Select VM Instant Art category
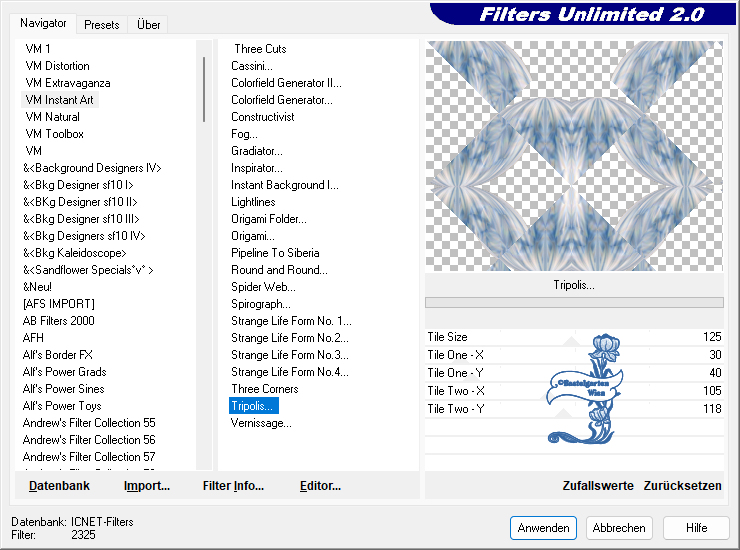The image size is (740, 550). click(x=59, y=100)
